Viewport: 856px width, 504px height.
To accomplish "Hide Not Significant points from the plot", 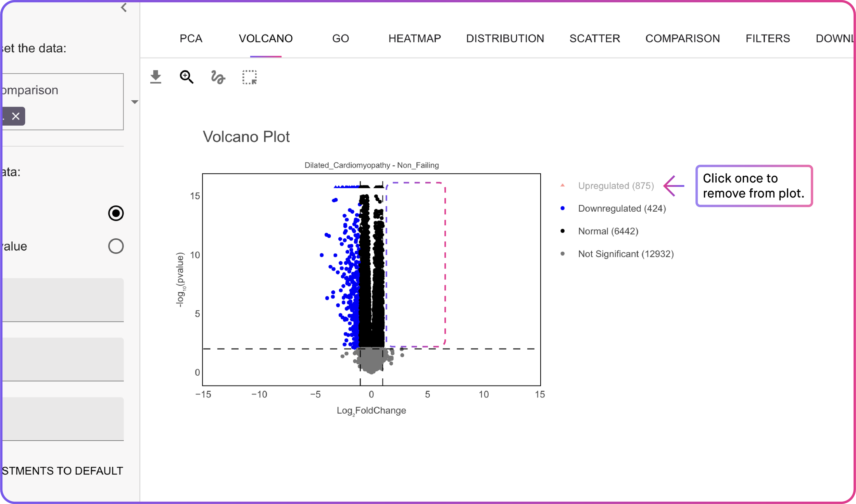I will click(x=626, y=254).
